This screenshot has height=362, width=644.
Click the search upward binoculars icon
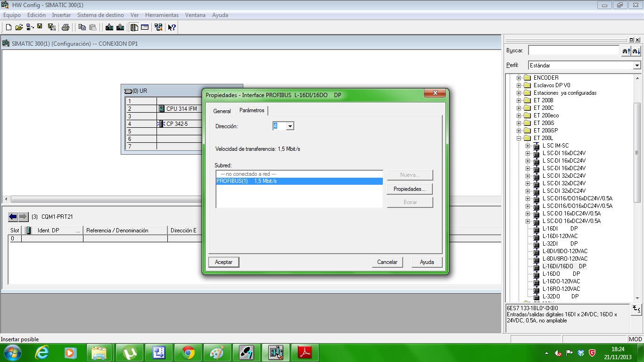pyautogui.click(x=626, y=50)
